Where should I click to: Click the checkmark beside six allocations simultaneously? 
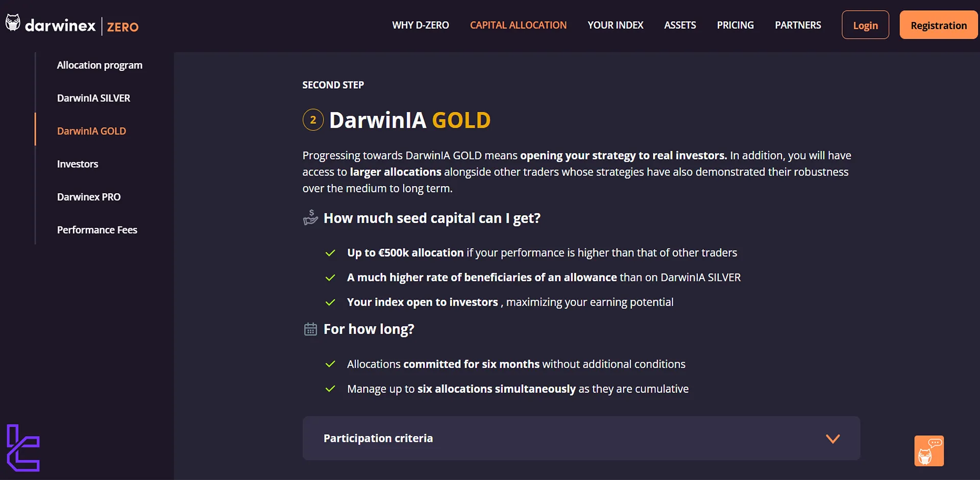point(330,389)
